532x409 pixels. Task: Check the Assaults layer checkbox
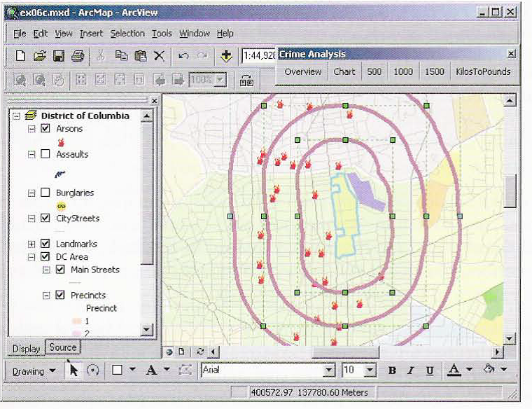point(45,154)
